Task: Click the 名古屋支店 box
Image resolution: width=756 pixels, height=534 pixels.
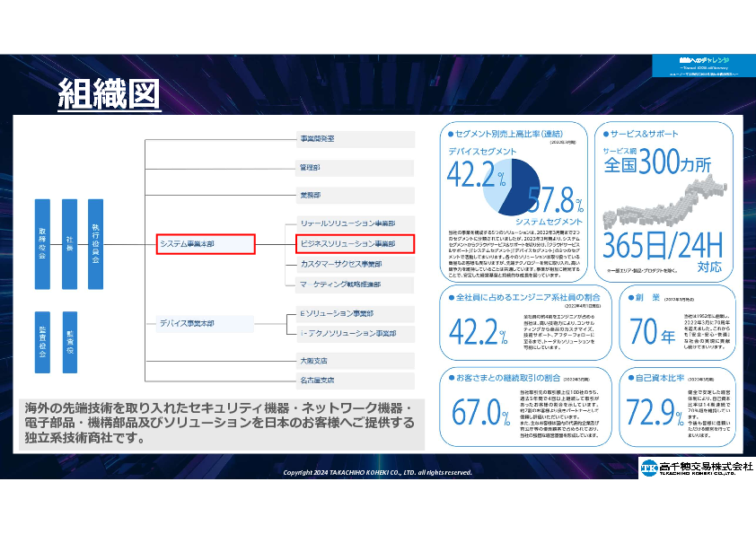Action: 354,381
